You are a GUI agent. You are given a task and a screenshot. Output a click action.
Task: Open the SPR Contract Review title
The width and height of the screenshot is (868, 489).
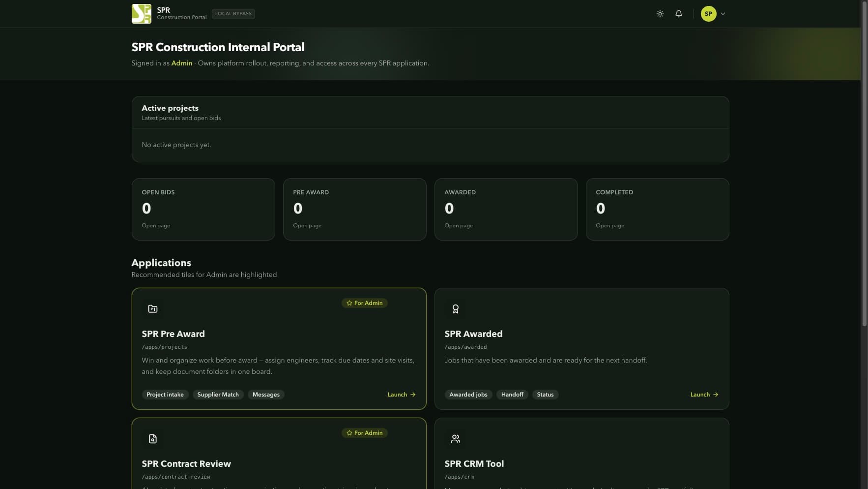(x=186, y=464)
